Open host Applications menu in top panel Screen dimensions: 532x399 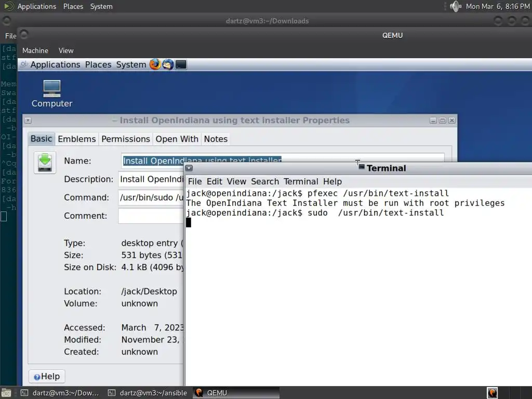click(x=37, y=6)
